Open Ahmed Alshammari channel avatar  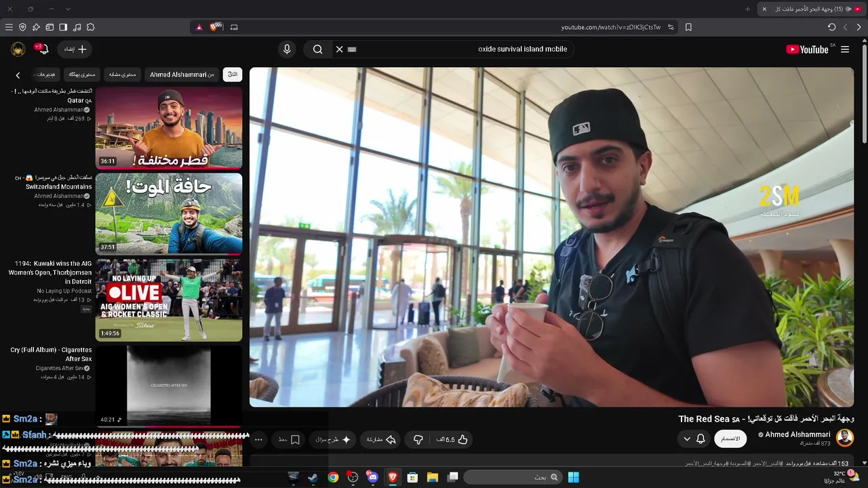[845, 438]
